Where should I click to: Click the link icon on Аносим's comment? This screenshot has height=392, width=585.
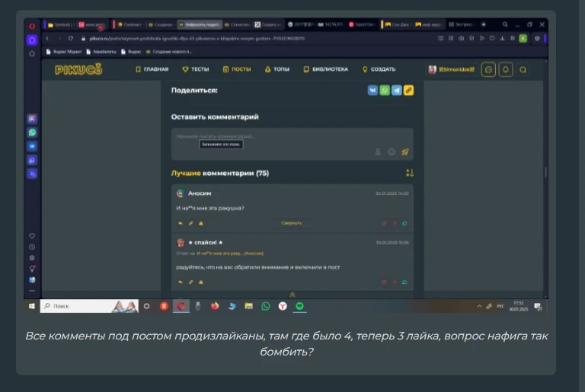pyautogui.click(x=190, y=223)
